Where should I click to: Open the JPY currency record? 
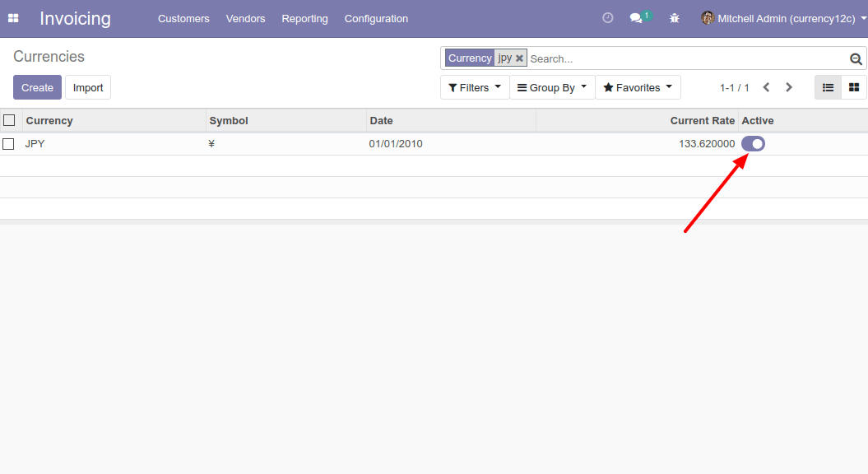35,144
